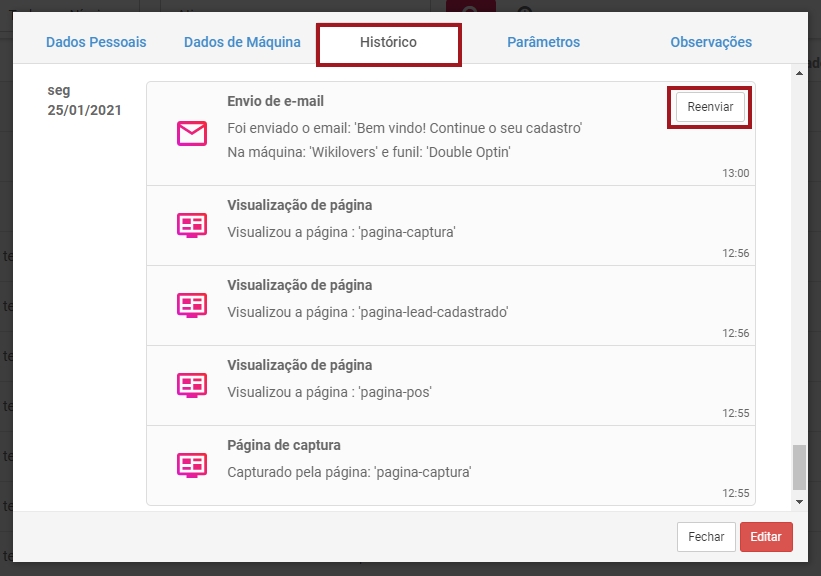Click the scrollbar up arrow

(x=799, y=73)
